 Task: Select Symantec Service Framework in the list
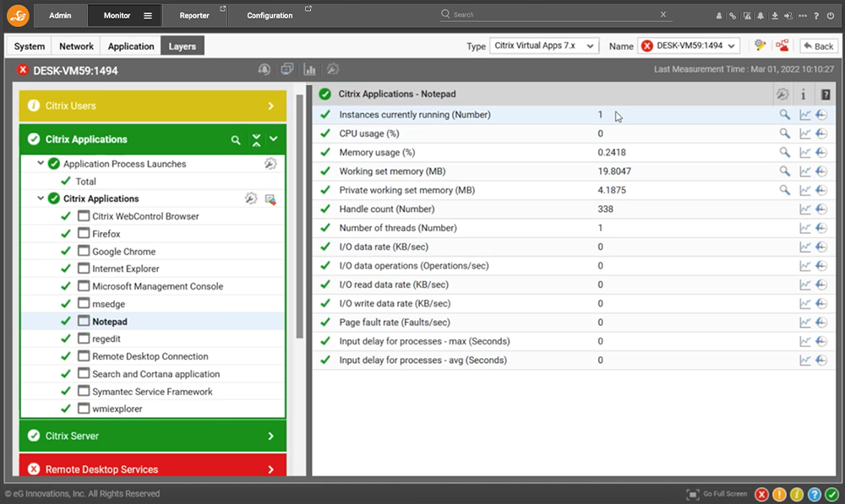[153, 392]
